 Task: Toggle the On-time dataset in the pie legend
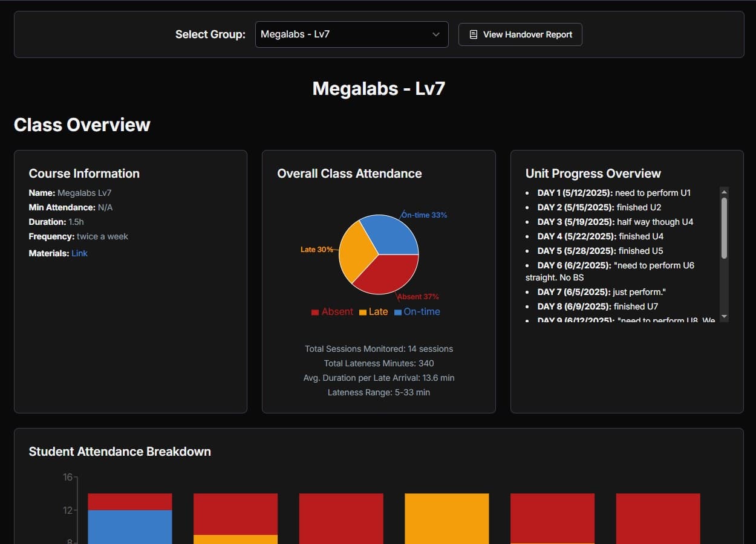tap(417, 311)
